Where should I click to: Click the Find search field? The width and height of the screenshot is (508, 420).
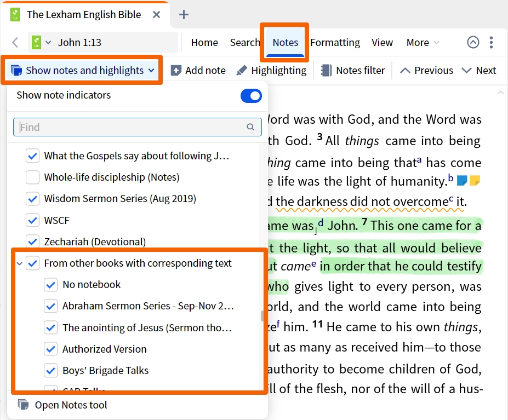(x=138, y=127)
